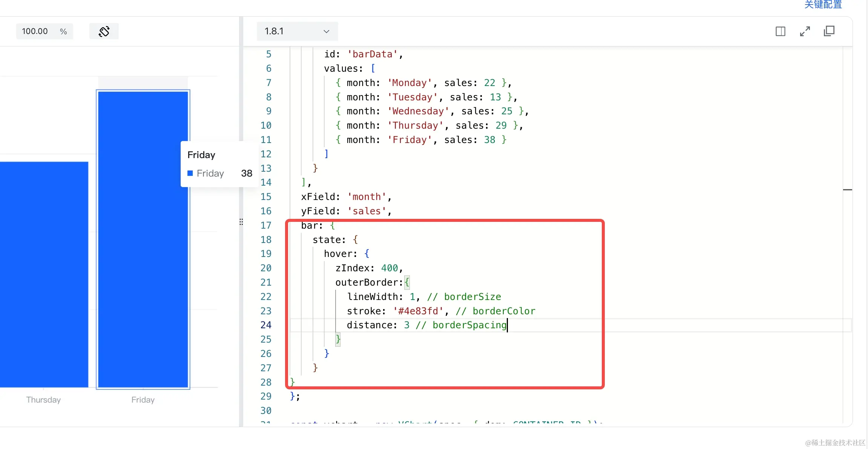868x449 pixels.
Task: Click the stroke '#4e83fd' color value
Action: point(418,311)
